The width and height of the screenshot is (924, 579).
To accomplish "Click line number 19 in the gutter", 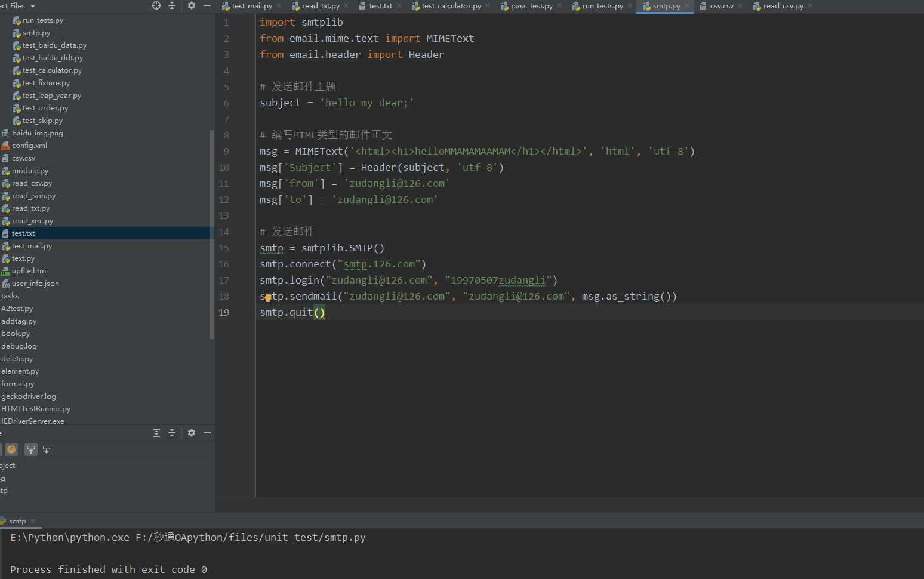I will click(x=224, y=312).
